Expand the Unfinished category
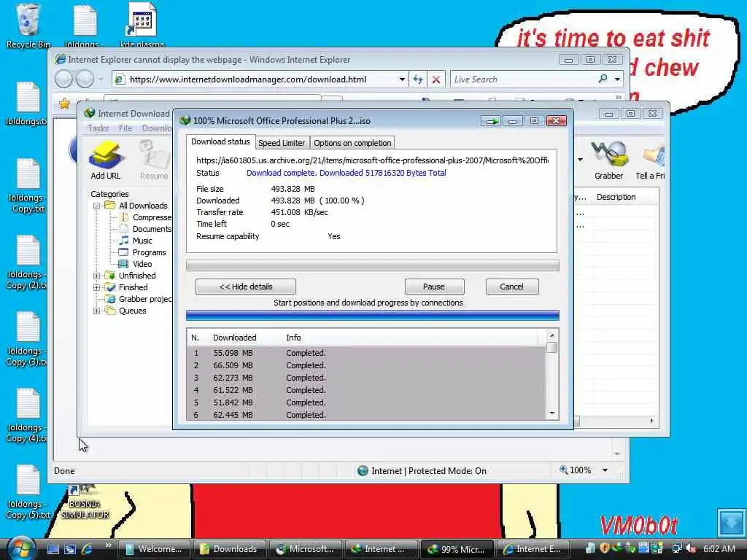747x560 pixels. [x=96, y=276]
